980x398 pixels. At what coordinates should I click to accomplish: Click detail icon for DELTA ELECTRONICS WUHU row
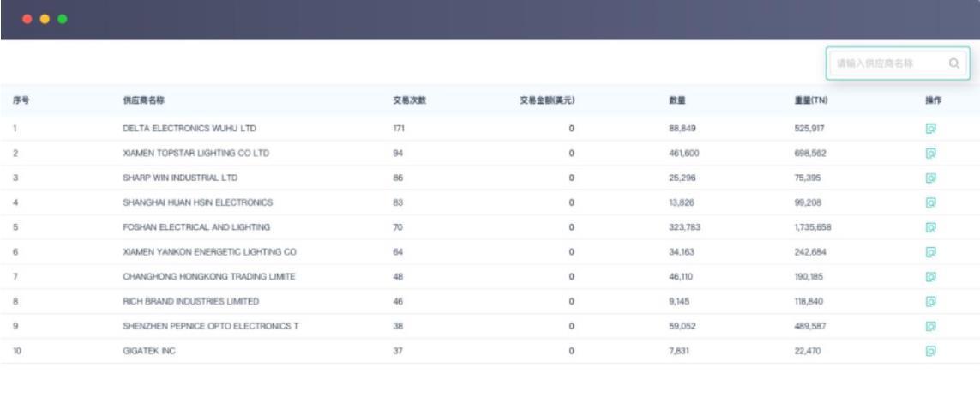click(930, 128)
